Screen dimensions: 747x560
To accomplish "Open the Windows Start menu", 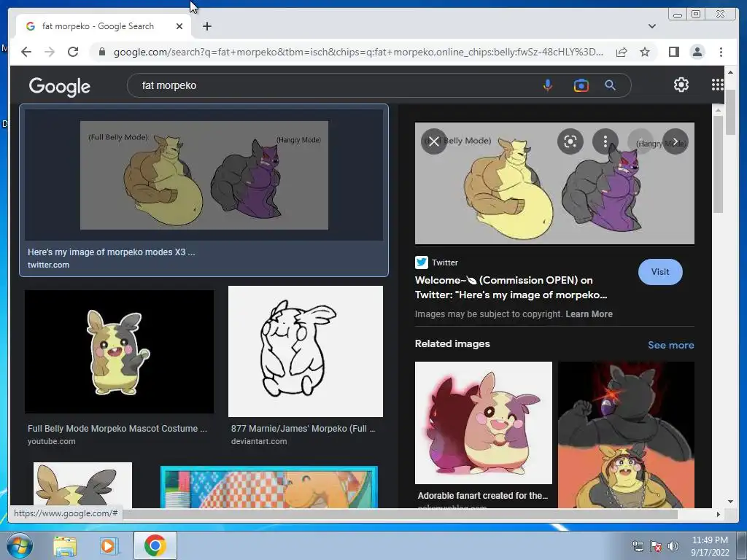I will coord(20,545).
